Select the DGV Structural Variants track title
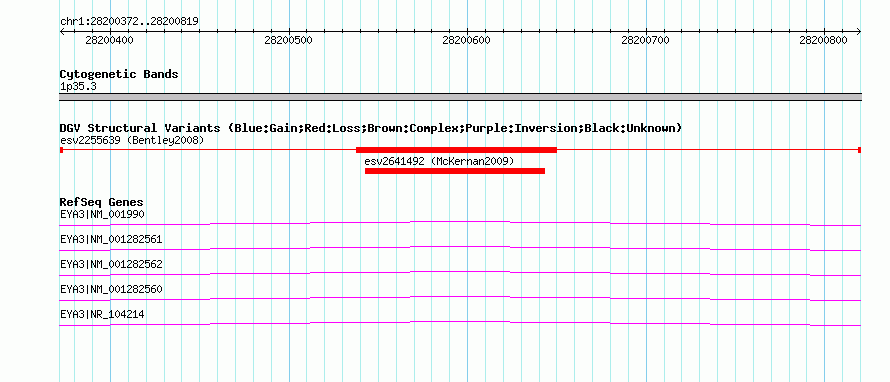890x382 pixels. [x=371, y=128]
